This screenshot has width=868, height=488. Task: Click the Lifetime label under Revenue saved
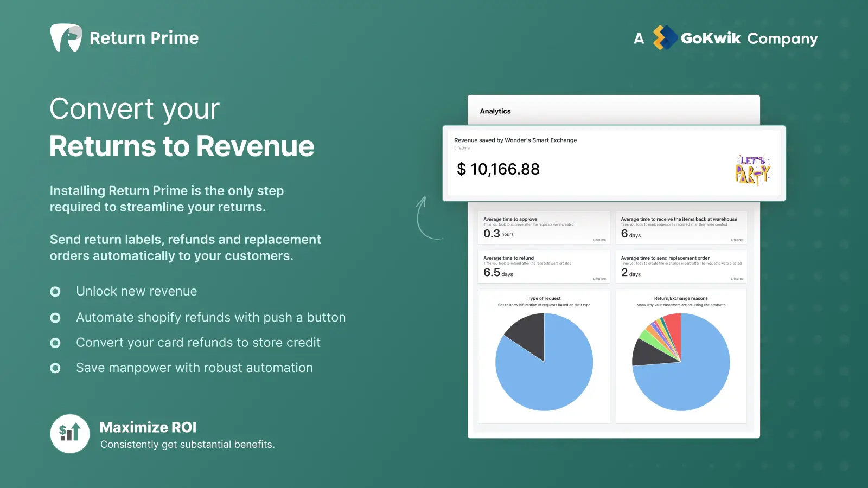(x=462, y=148)
